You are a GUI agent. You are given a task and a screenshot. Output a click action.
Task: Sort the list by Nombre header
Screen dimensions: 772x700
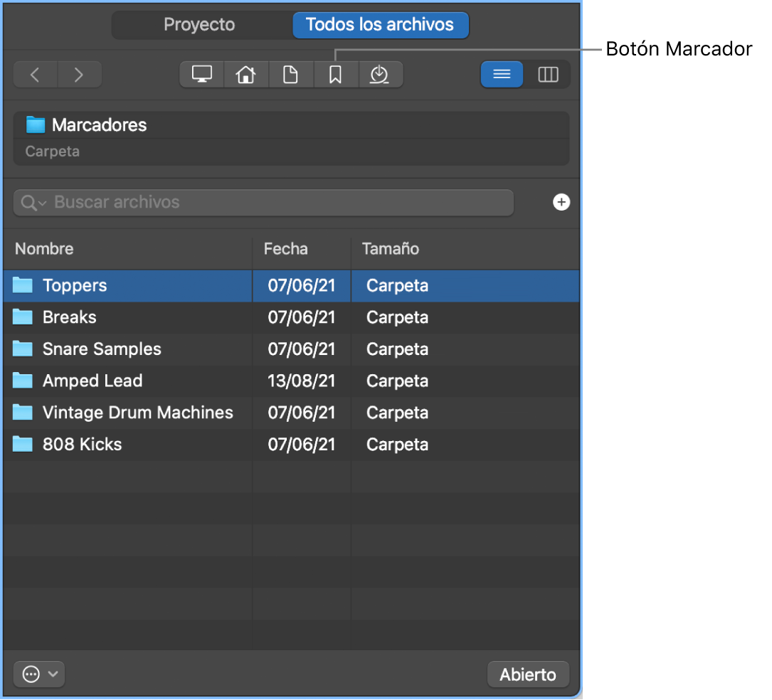(x=44, y=249)
